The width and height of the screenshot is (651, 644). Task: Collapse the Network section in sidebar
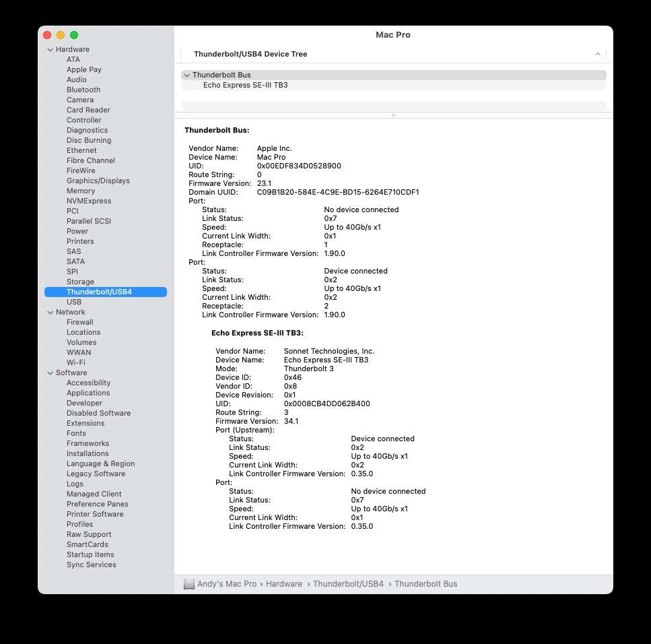[50, 313]
